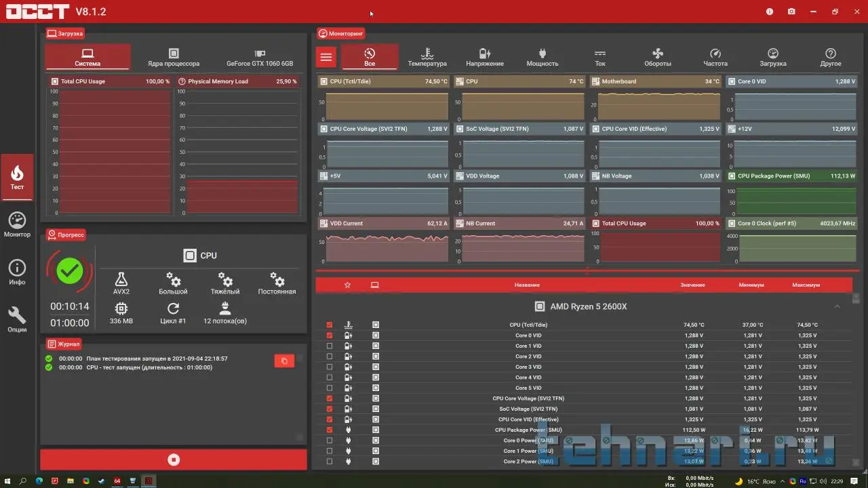Select the Система load tab
The height and width of the screenshot is (488, 868).
tap(87, 57)
